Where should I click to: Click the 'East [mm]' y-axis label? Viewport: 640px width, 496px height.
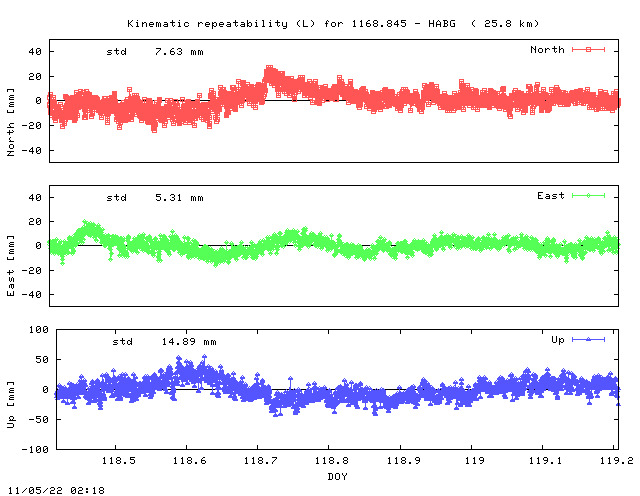coord(11,265)
